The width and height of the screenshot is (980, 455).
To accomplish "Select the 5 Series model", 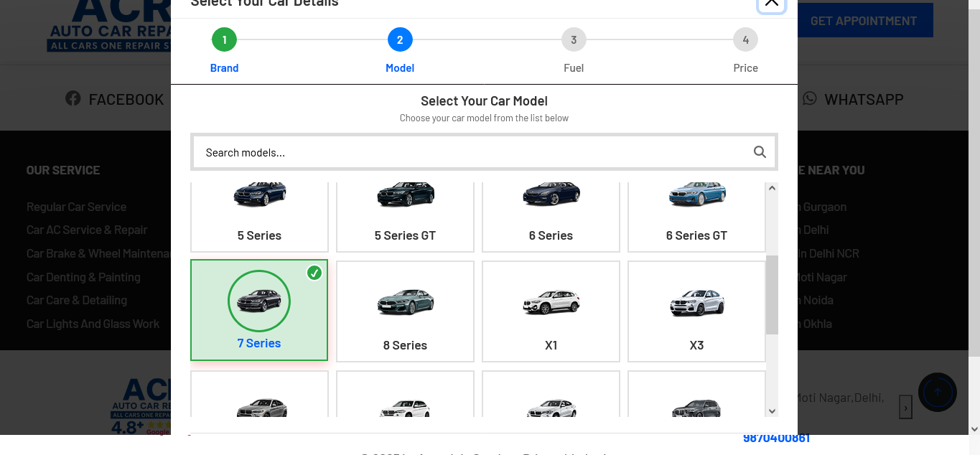I will 259,215.
